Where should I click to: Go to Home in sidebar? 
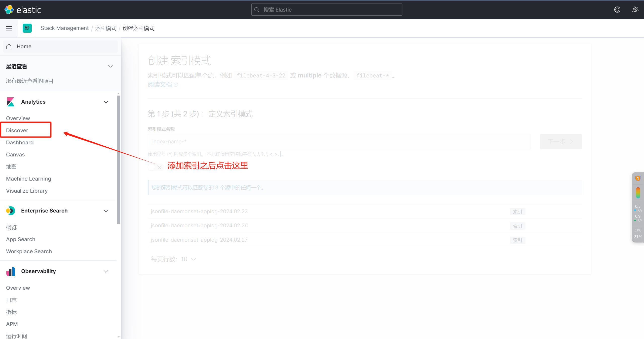pos(60,47)
